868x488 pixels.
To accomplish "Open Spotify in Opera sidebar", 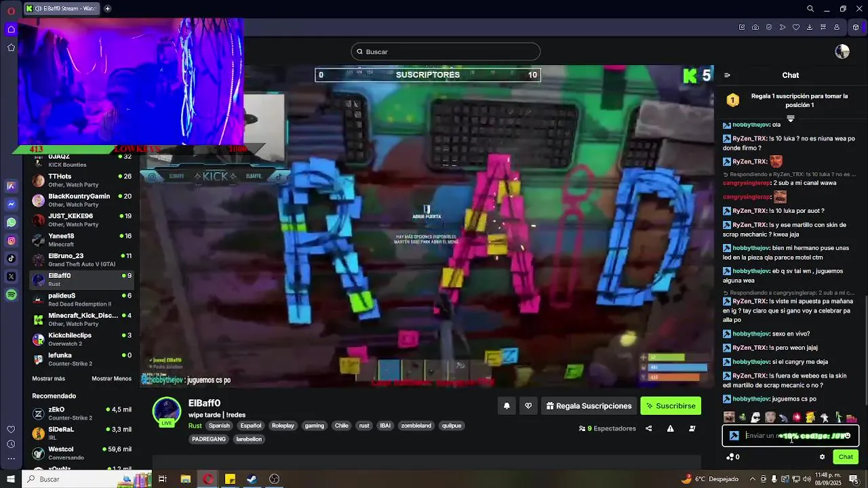I will coord(11,295).
